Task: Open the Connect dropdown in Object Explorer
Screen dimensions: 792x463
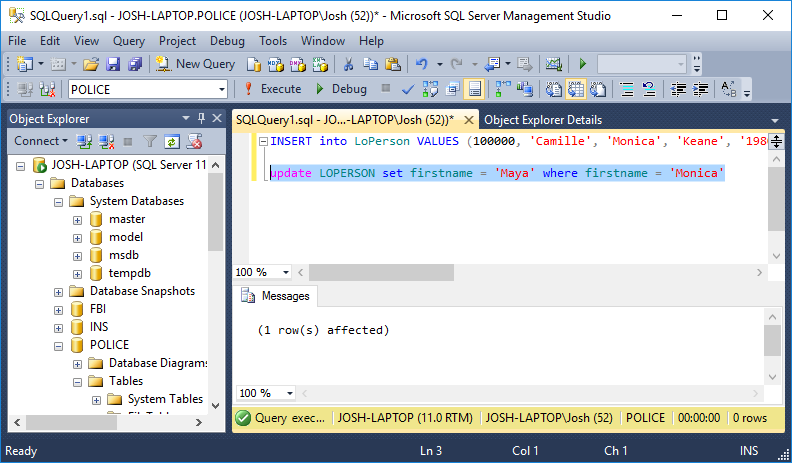Action: pyautogui.click(x=41, y=141)
